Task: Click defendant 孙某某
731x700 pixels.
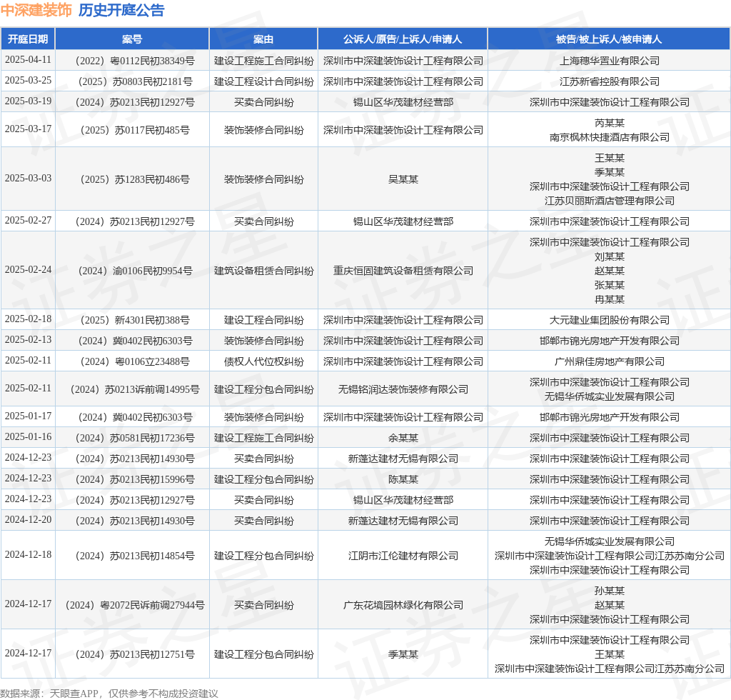Action: pyautogui.click(x=610, y=591)
